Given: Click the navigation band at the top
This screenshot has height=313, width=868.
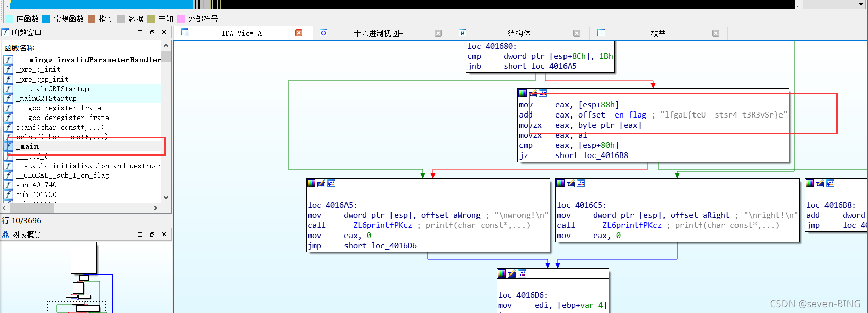Looking at the screenshot, I should pos(402,5).
